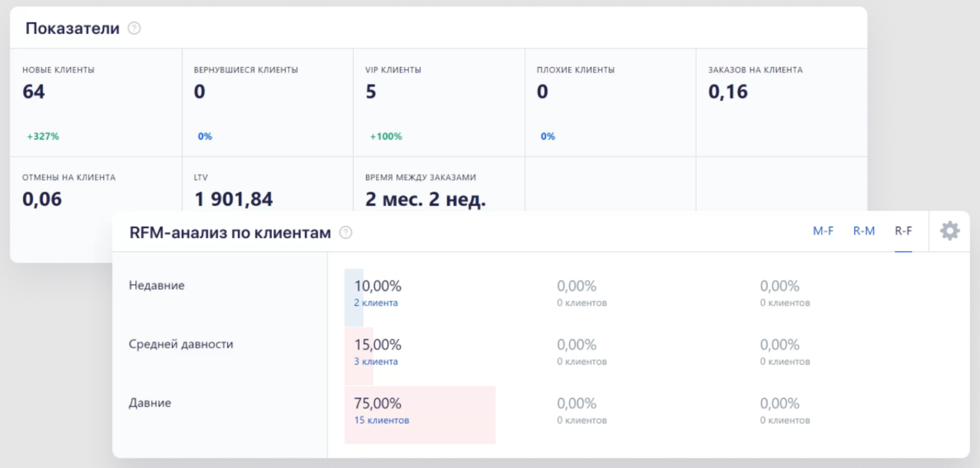
Task: Click the 75,00% segment value
Action: click(x=378, y=404)
